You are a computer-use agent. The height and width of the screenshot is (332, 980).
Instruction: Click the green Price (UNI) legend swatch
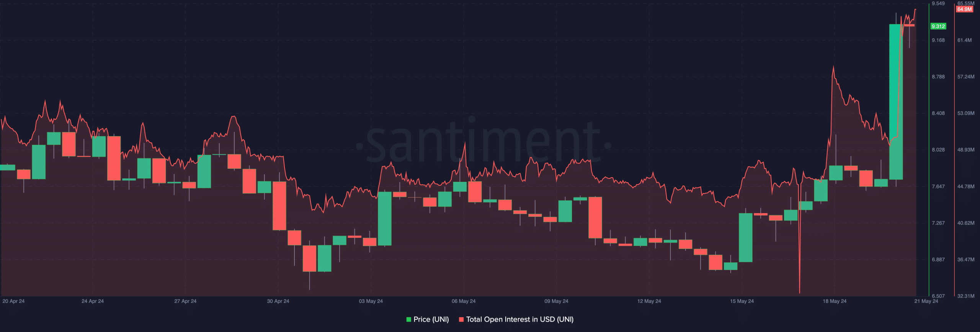coord(408,319)
